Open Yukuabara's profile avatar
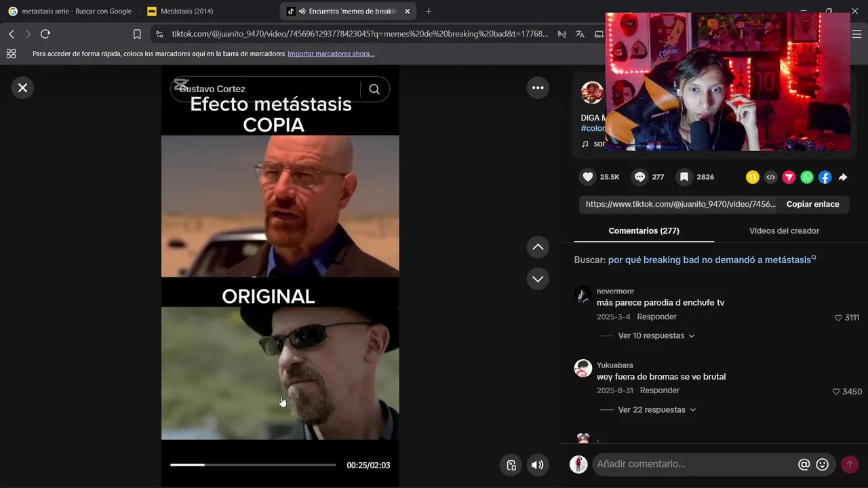 point(583,368)
